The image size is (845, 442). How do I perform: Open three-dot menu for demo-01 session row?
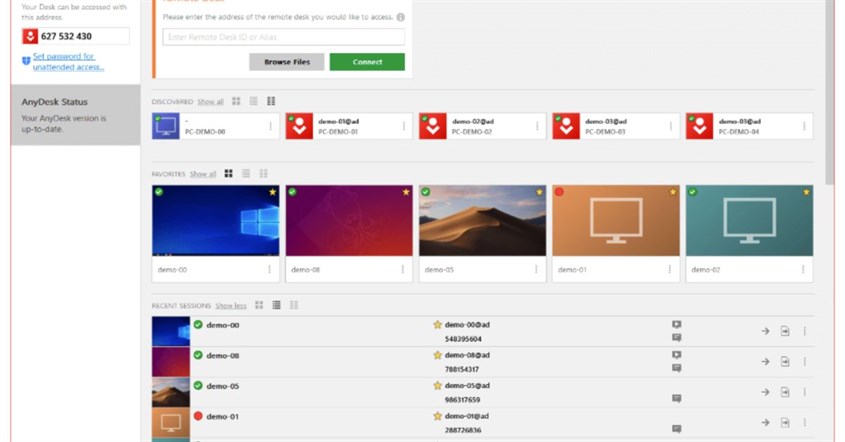805,423
